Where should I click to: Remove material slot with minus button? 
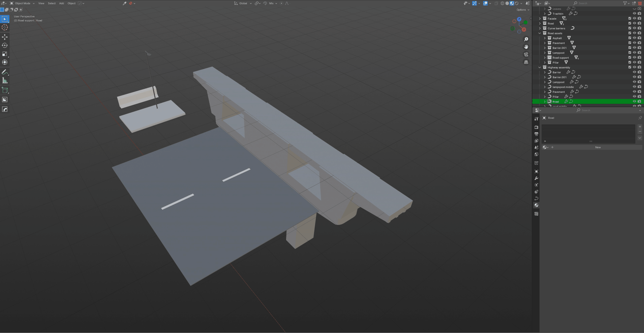tap(640, 131)
